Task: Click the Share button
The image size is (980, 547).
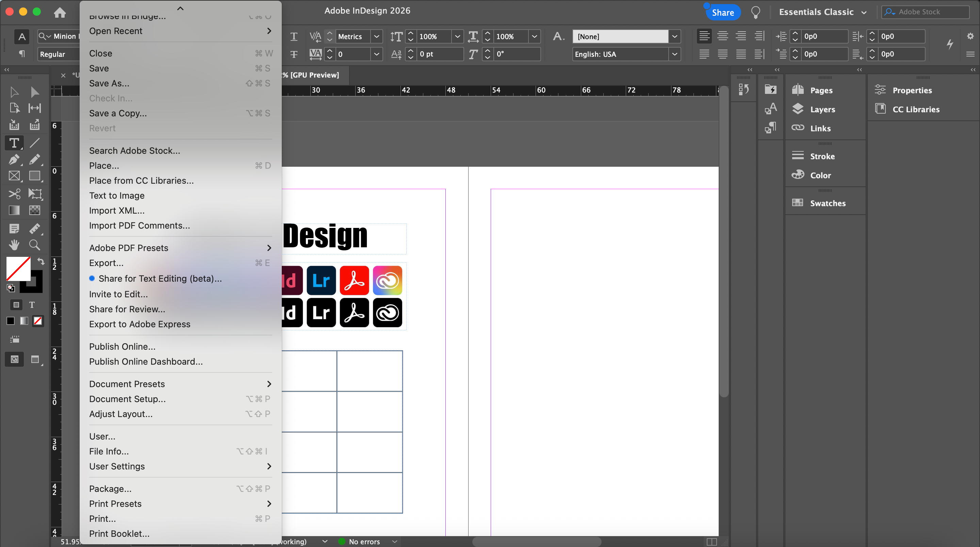Action: coord(722,12)
